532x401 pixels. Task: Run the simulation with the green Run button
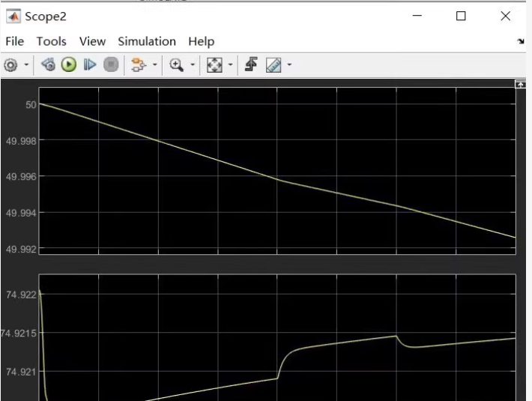(69, 64)
